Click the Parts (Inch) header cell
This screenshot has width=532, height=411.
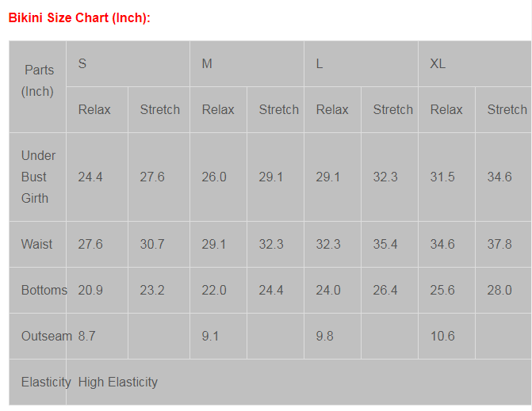[x=38, y=81]
